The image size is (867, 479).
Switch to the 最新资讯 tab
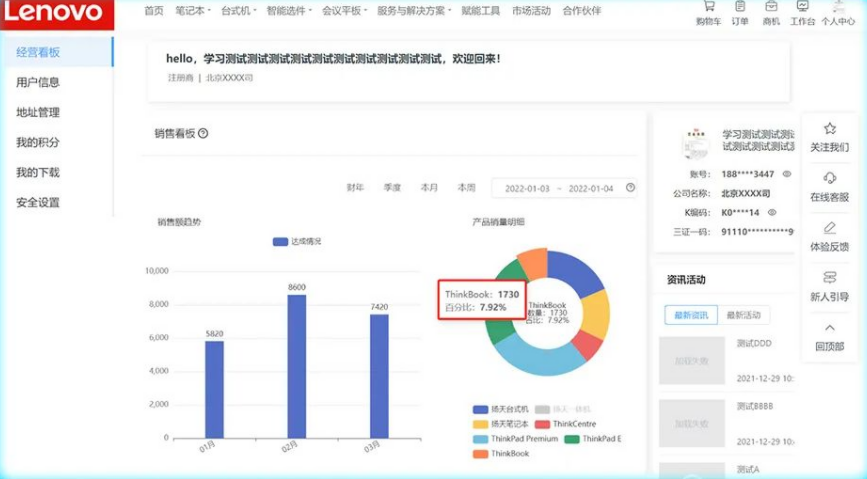[x=691, y=315]
